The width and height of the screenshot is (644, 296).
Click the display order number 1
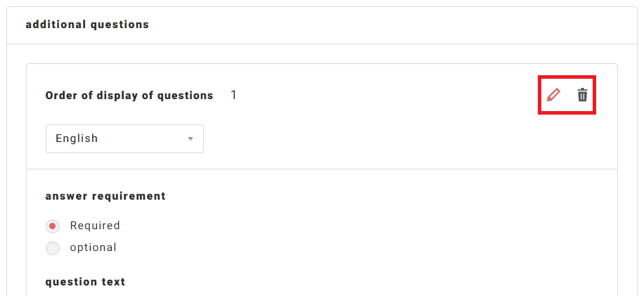234,95
